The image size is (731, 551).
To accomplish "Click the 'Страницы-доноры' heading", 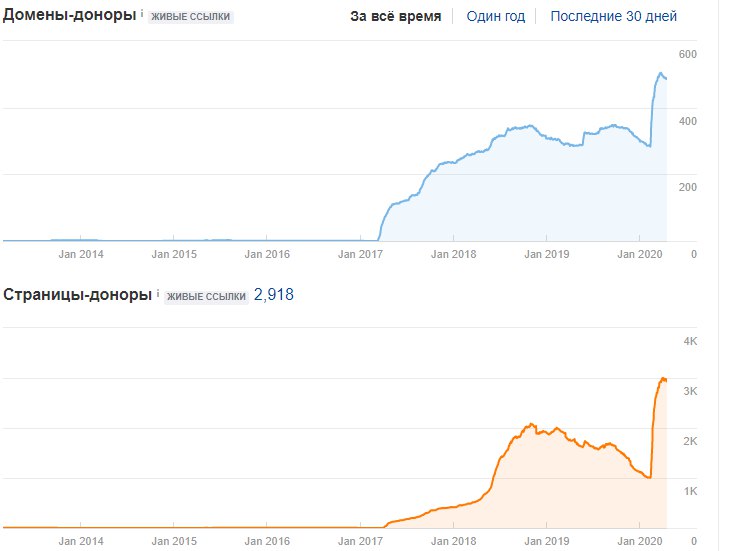I will pos(77,295).
